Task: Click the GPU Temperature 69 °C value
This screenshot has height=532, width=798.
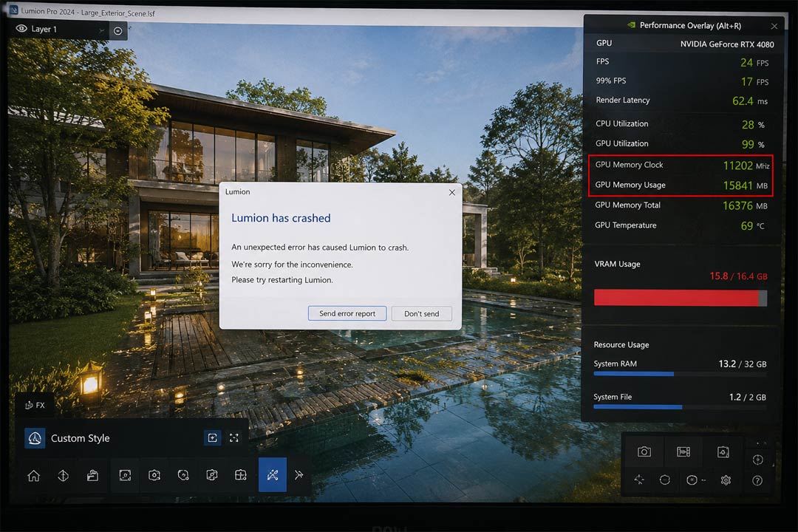Action: (x=752, y=226)
